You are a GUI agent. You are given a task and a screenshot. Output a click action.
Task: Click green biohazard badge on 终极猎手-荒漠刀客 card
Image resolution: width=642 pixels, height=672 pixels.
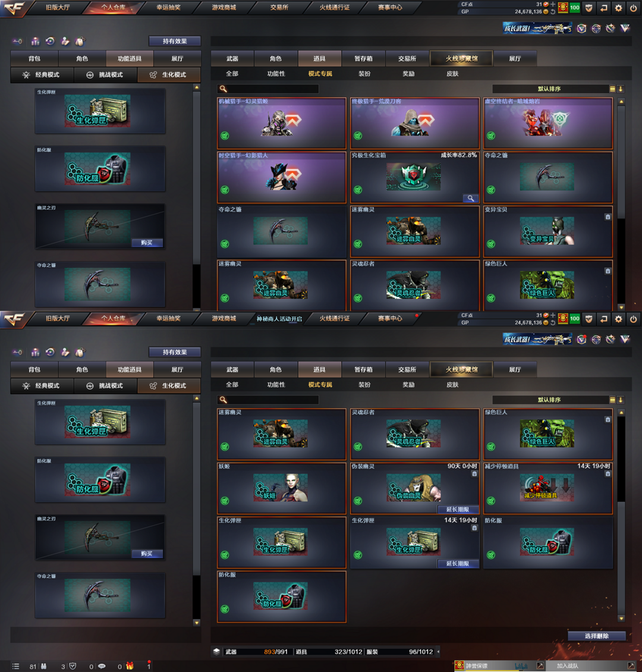[x=358, y=136]
